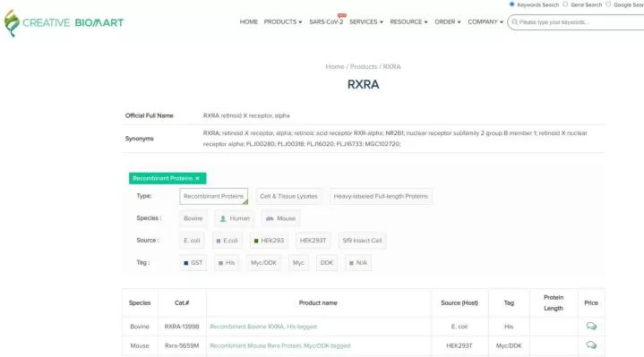Filter tag by Myc/DDK

click(263, 263)
